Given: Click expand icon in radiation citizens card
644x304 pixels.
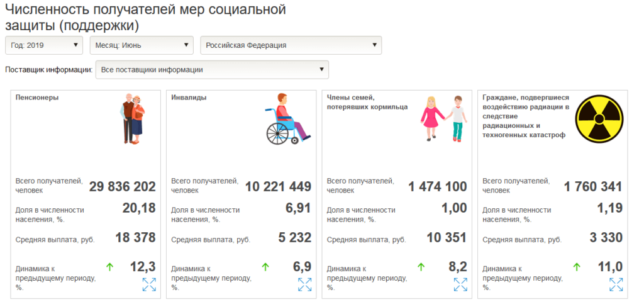Looking at the screenshot, I should 616,284.
